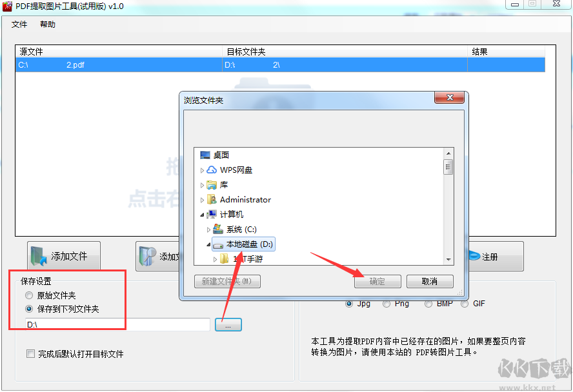Select the 原始文件夹 radio button
This screenshot has width=573, height=392.
pos(29,295)
